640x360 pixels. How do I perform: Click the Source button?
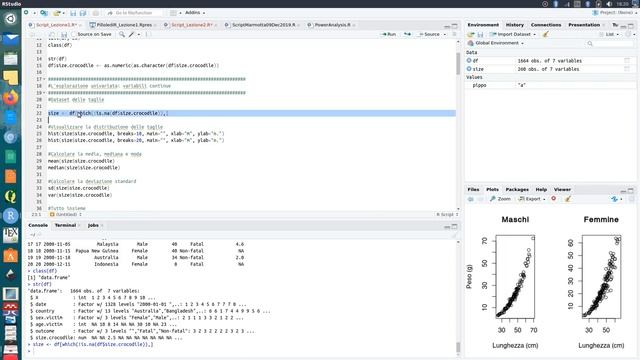(x=429, y=34)
